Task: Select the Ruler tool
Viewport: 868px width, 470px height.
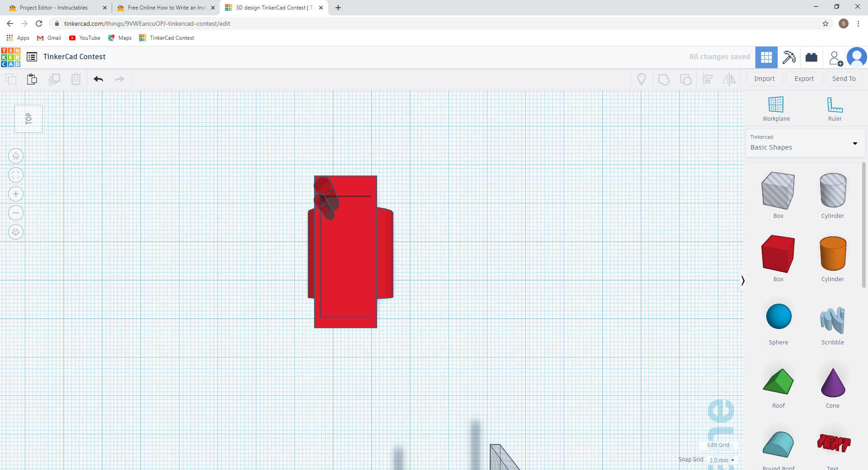Action: pos(835,109)
